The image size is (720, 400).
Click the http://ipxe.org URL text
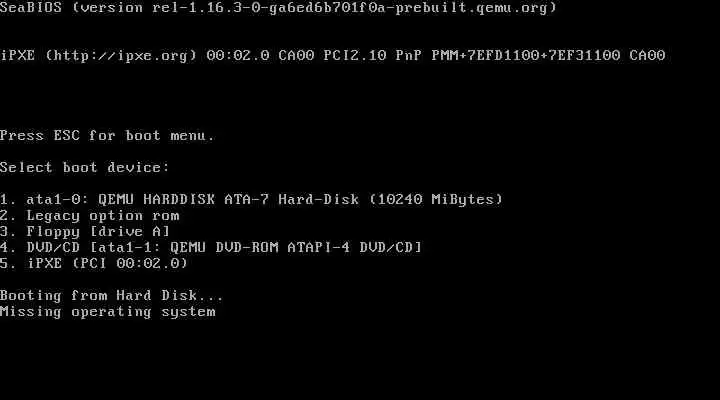point(121,56)
